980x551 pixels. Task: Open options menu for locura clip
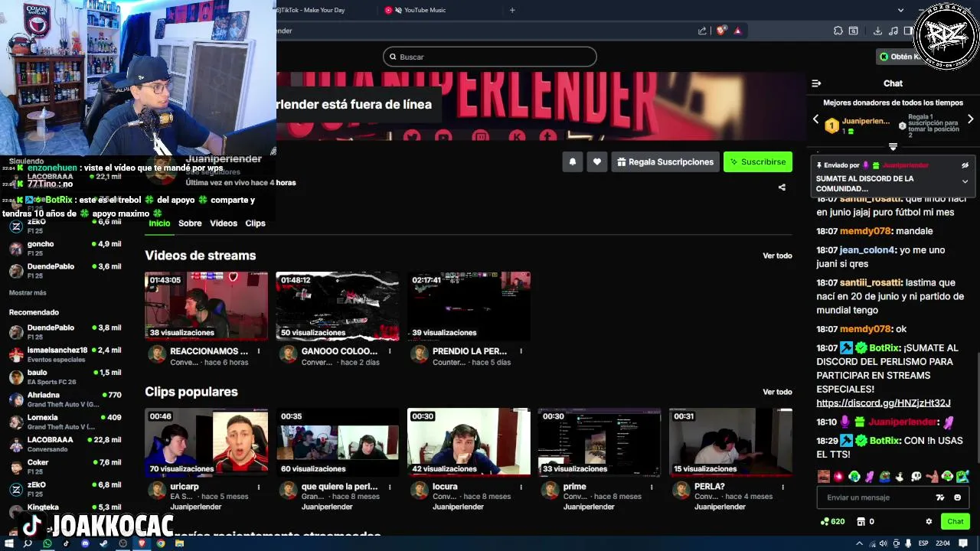(x=521, y=487)
